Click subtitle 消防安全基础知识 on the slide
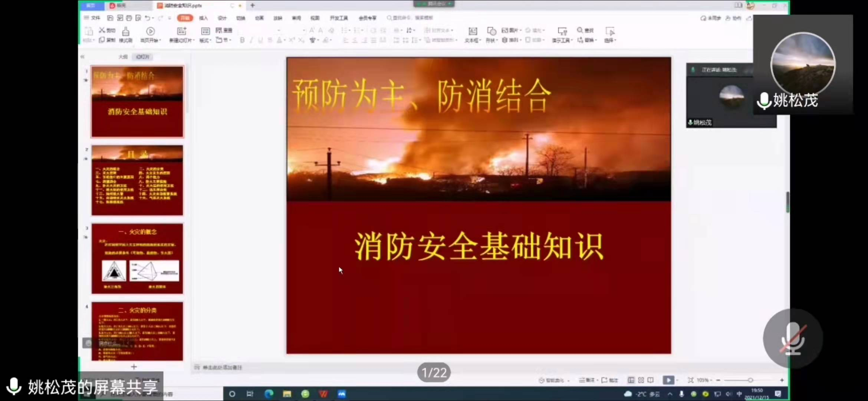 pos(479,247)
